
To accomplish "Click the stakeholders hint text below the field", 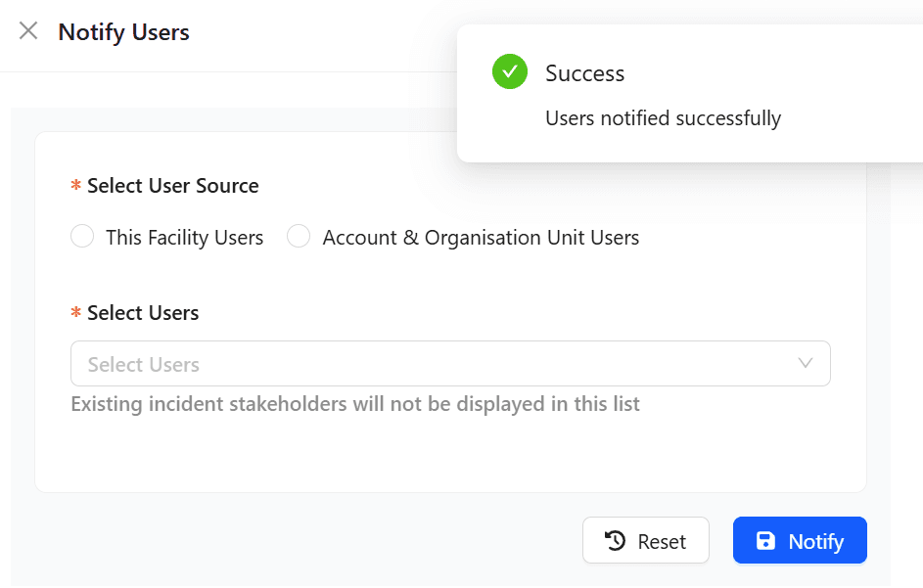I will point(355,403).
